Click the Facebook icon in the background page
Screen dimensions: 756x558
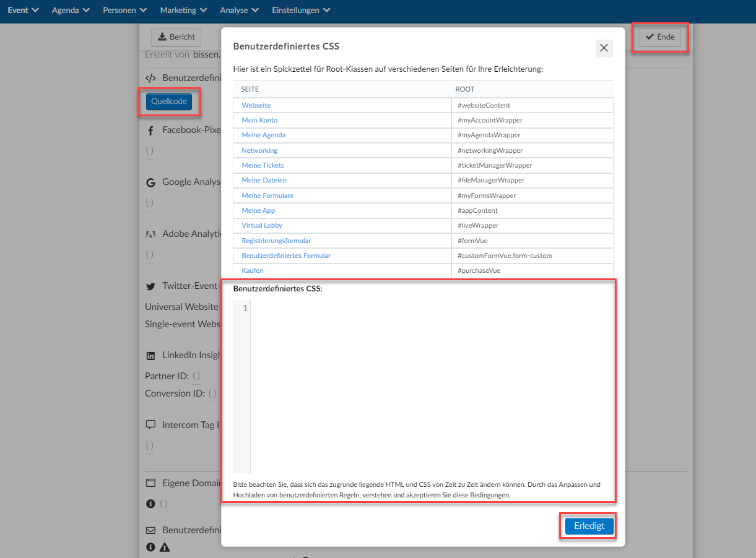(x=150, y=131)
